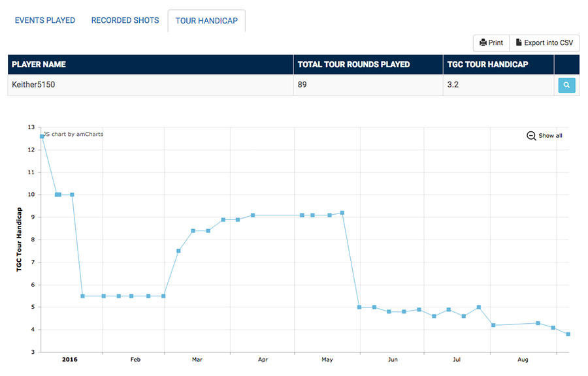Viewport: 588px width, 376px height.
Task: Click the file icon on Export into CSV
Action: pos(519,42)
